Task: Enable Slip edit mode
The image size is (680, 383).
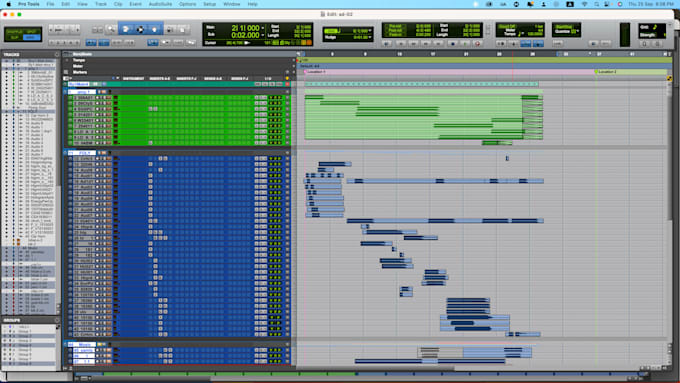Action: click(x=15, y=37)
